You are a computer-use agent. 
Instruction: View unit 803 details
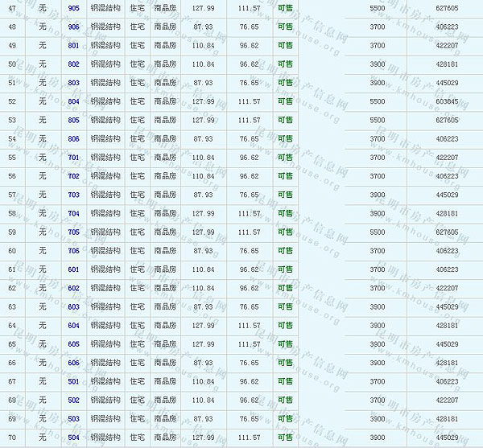pos(74,83)
